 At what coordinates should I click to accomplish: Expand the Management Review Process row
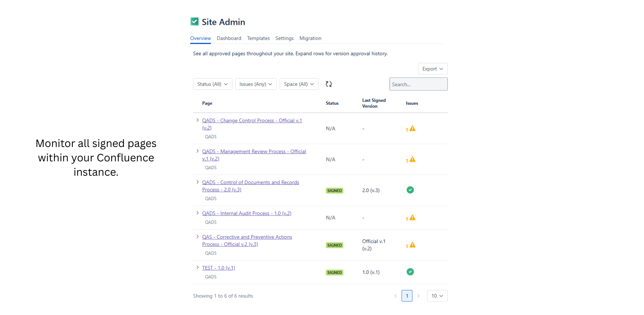pyautogui.click(x=197, y=151)
